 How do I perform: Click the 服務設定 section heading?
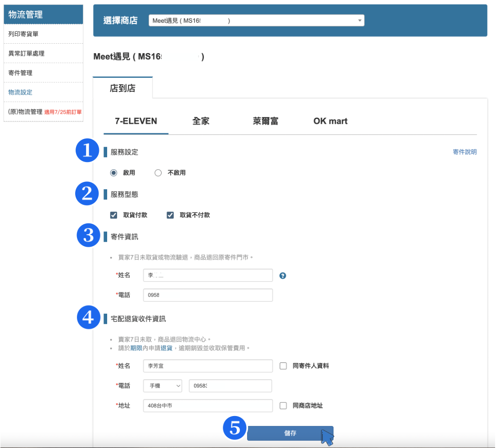pos(124,152)
